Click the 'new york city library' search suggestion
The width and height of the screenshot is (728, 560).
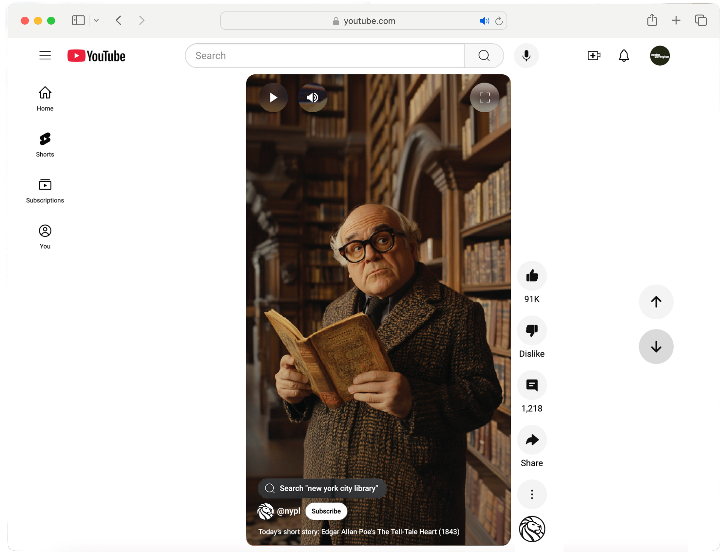click(322, 488)
